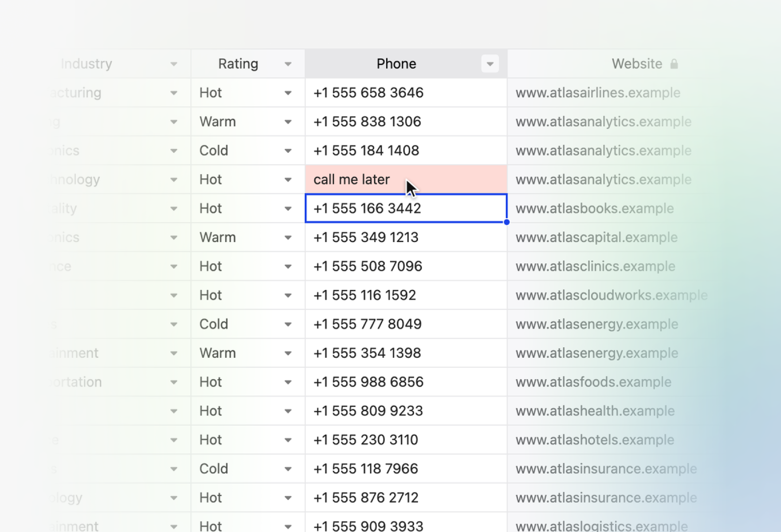Select the Website column header

coord(637,64)
